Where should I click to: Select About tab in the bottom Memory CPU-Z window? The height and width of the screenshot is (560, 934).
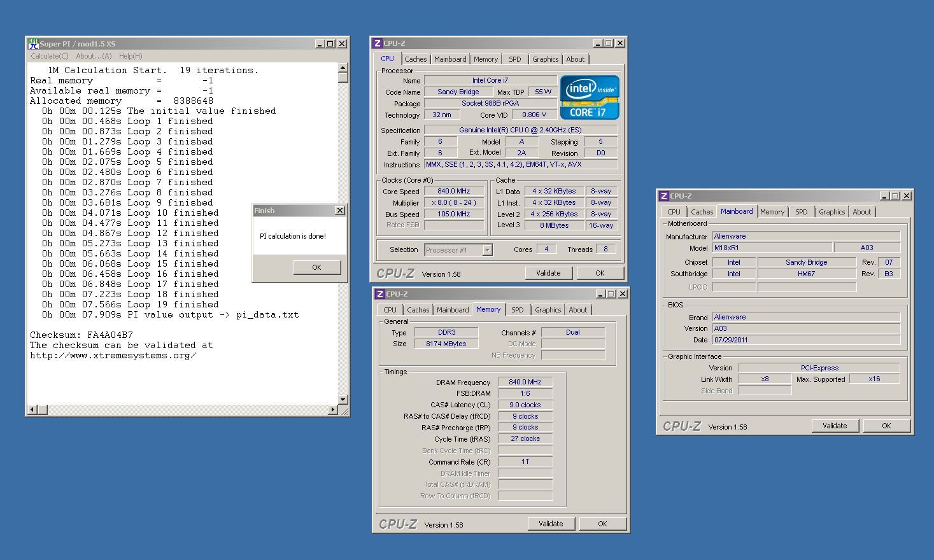[x=578, y=310]
